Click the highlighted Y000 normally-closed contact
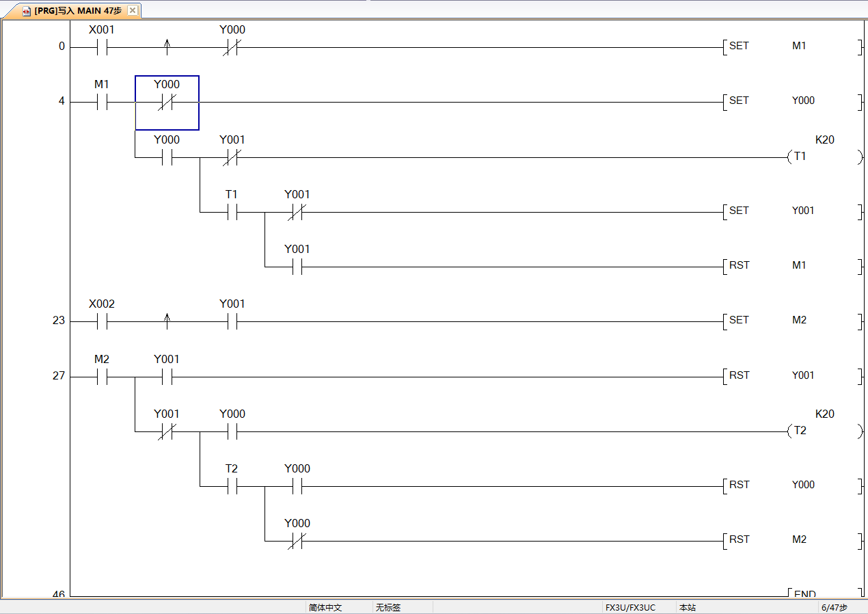 167,103
